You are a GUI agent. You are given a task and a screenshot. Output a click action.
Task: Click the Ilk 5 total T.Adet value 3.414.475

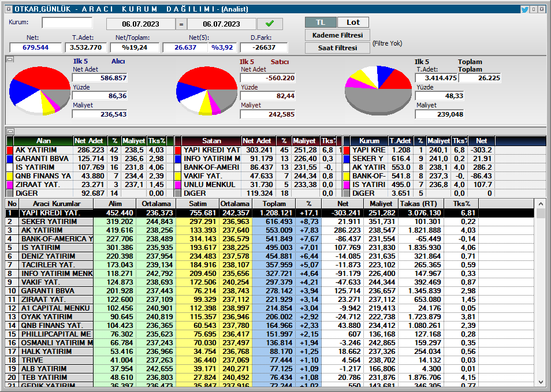pos(436,78)
